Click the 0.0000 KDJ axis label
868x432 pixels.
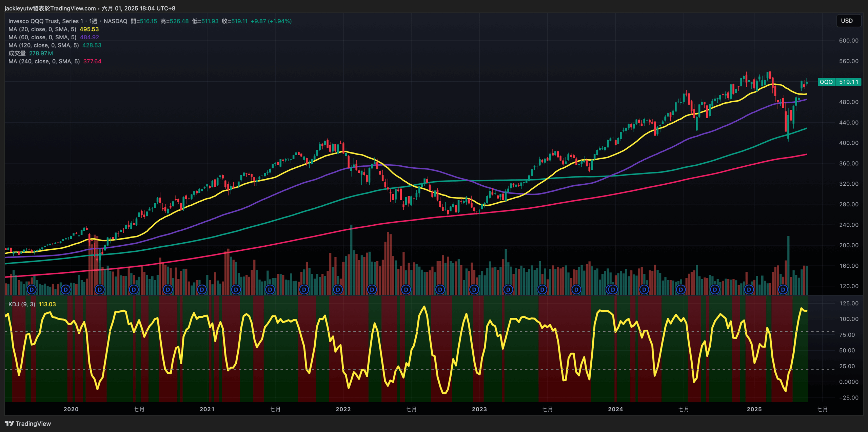coord(849,382)
